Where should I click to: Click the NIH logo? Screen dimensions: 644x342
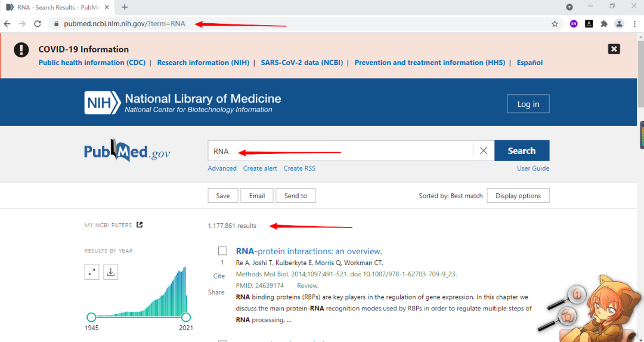(x=103, y=102)
